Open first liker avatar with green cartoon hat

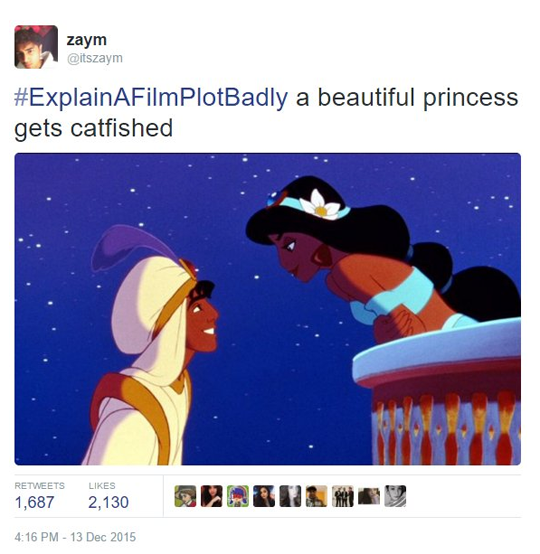(x=185, y=496)
